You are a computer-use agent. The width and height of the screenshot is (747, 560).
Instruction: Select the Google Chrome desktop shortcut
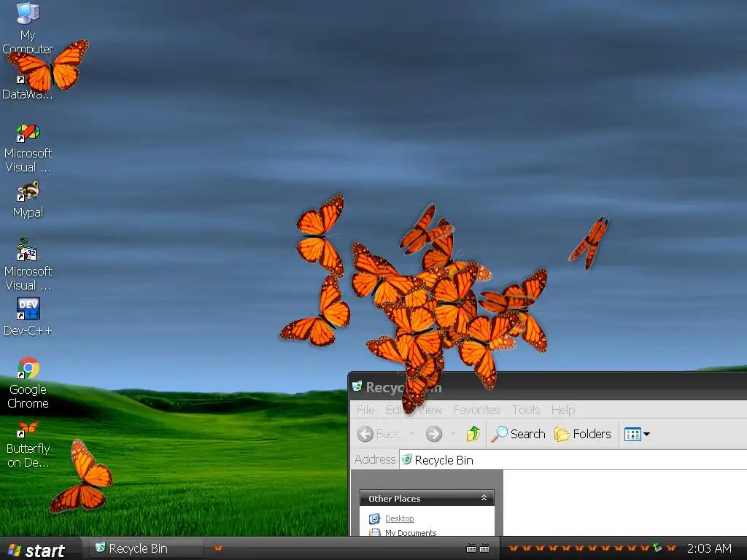[28, 384]
